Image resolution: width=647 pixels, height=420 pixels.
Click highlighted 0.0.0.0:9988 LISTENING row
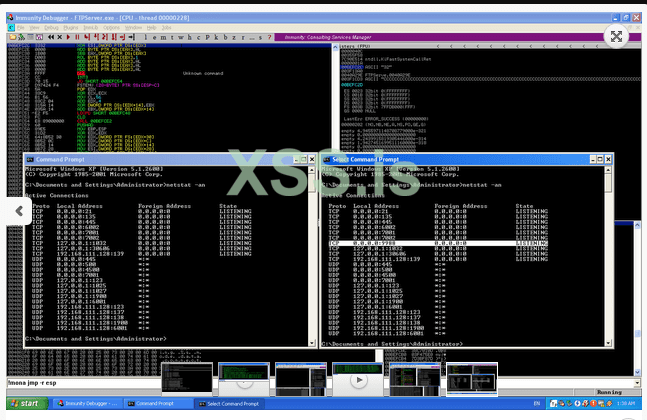[x=438, y=243]
